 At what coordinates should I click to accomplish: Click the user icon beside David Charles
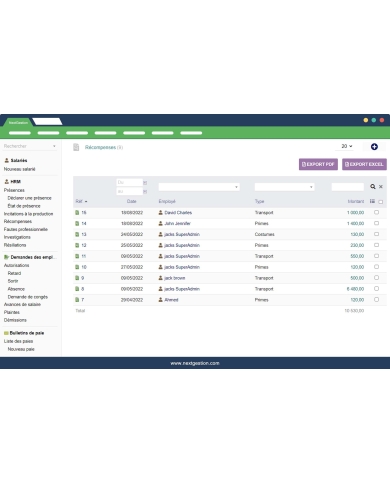click(160, 213)
